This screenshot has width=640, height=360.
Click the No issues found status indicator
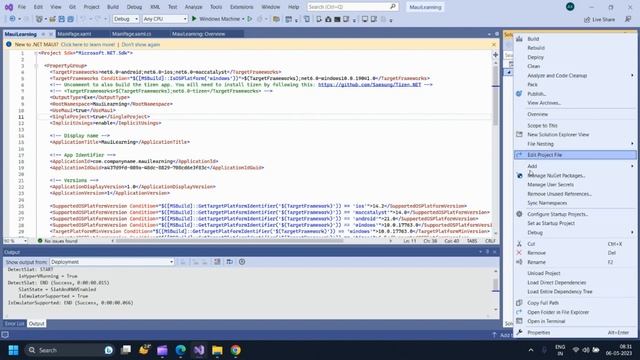[x=57, y=241]
